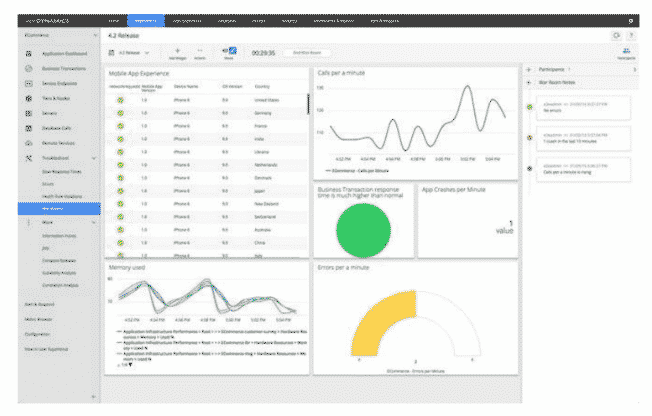Select the highlighted Applications tab
The width and height of the screenshot is (652, 416).
(x=146, y=21)
